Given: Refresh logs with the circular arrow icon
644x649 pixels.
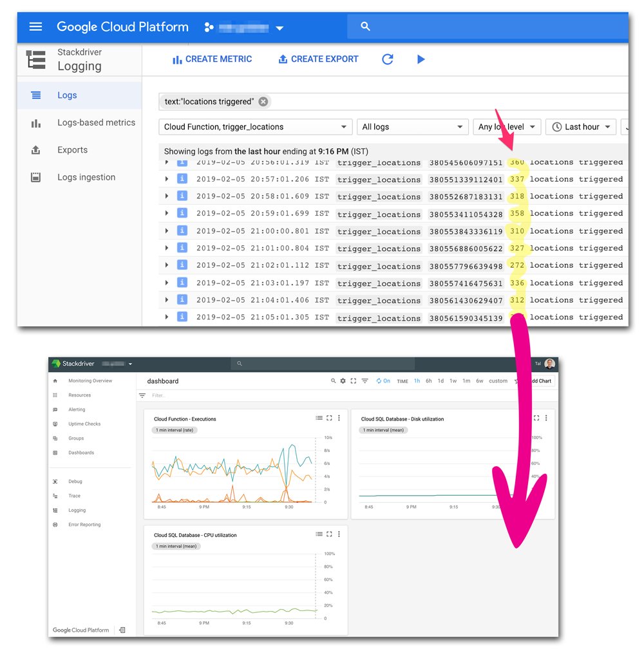Looking at the screenshot, I should [x=388, y=59].
